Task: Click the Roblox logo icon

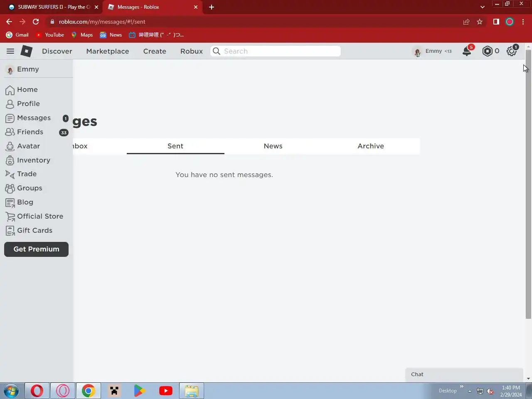Action: coord(27,51)
